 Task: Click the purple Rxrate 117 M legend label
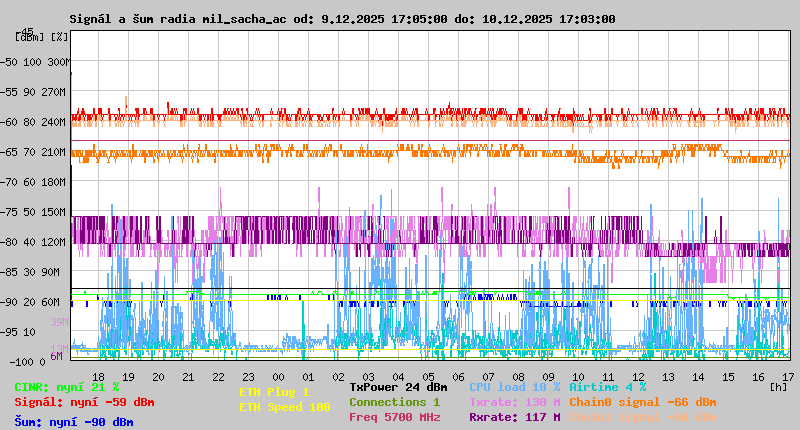point(514,417)
